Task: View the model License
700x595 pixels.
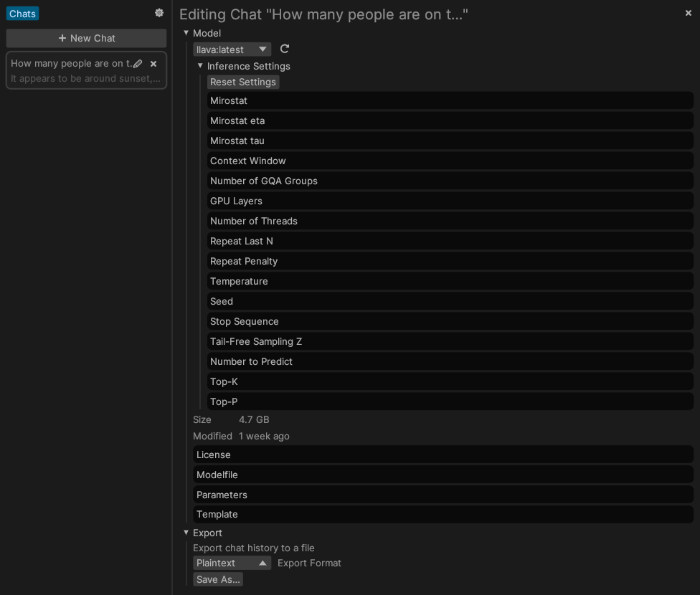Action: point(443,454)
